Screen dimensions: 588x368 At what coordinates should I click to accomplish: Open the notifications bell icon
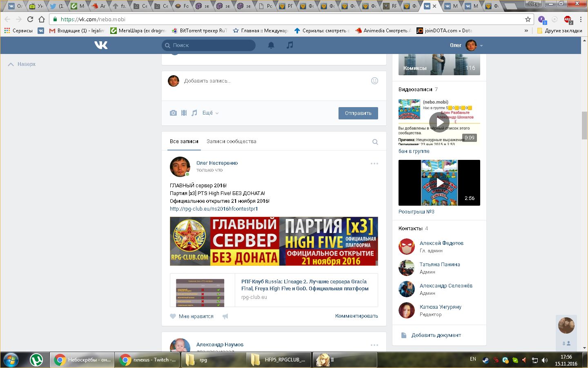[271, 45]
